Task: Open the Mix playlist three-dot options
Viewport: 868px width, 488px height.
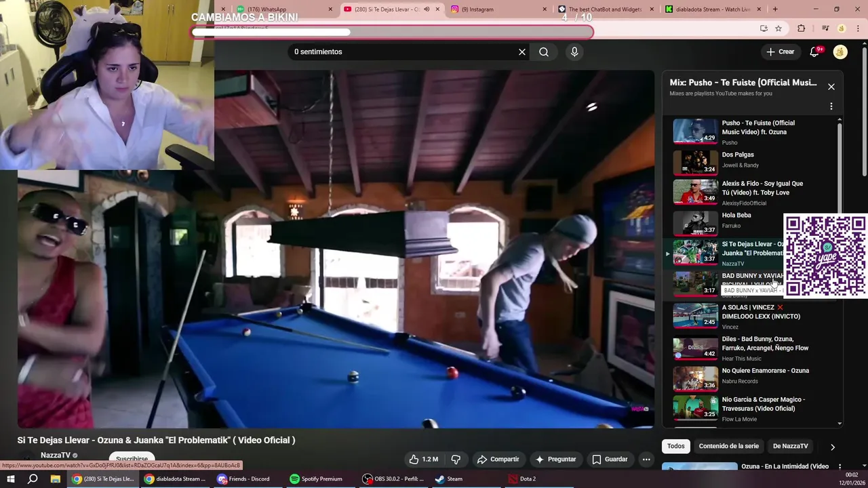Action: pos(831,106)
